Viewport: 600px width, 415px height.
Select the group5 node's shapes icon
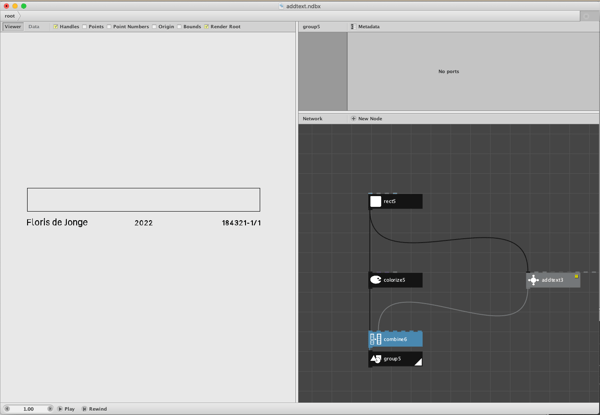point(375,359)
